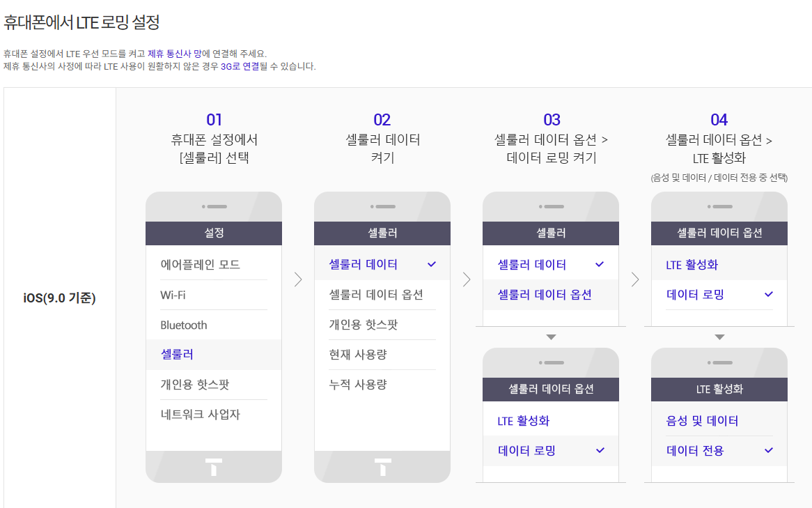Click LTE 활성화 in the step 04 top phone

point(719,265)
